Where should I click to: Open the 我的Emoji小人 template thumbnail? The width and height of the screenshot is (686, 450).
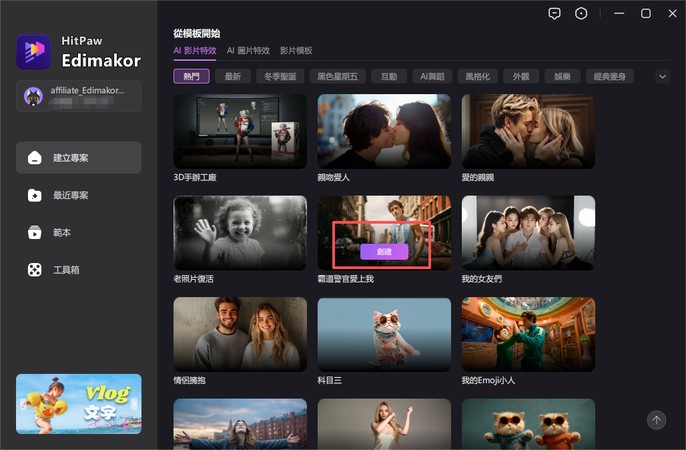pyautogui.click(x=528, y=335)
